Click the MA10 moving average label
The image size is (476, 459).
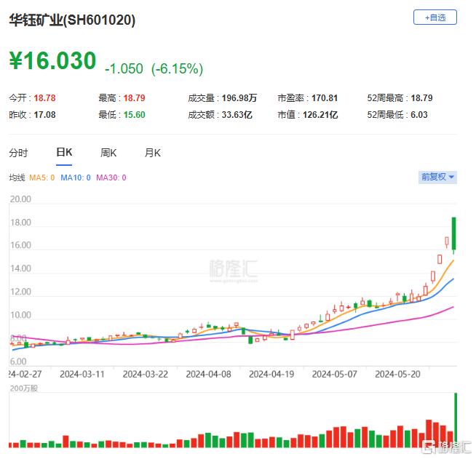click(x=76, y=177)
